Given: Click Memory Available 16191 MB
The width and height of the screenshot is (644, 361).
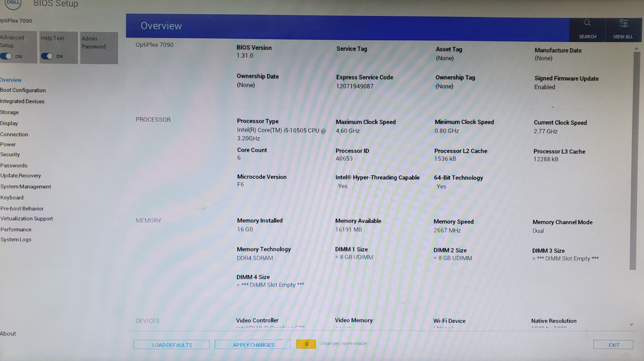Looking at the screenshot, I should [x=349, y=229].
